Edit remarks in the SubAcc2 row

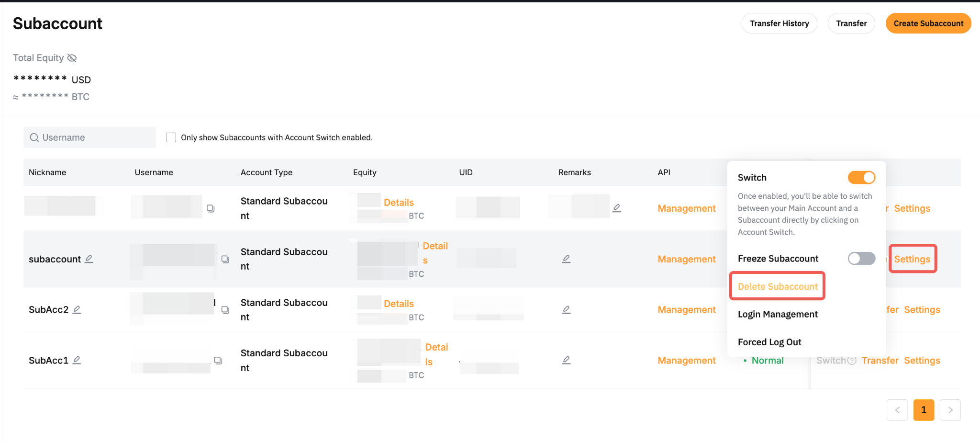pos(566,310)
